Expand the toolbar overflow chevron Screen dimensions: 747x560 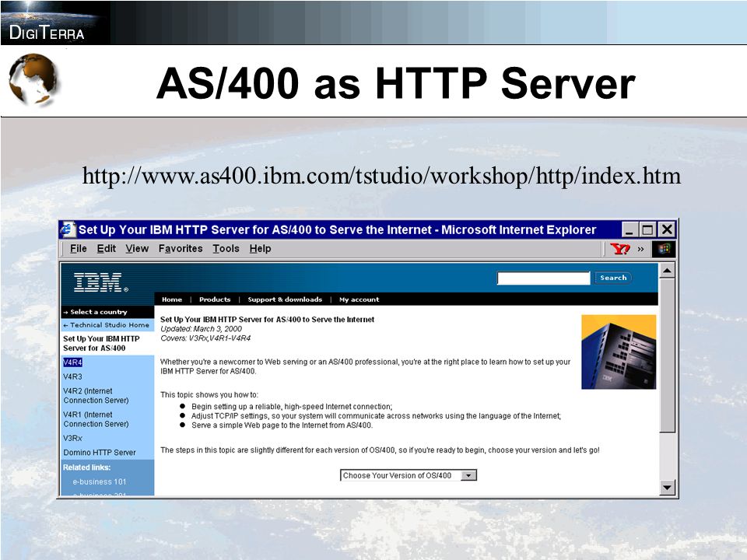(640, 249)
